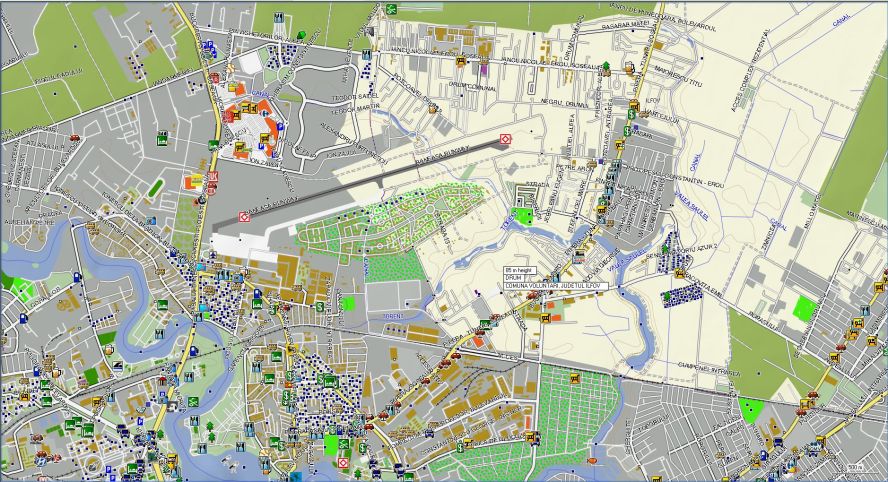
Task: Click the magenta marker near the Iancu Nicolae road
Action: [484, 70]
